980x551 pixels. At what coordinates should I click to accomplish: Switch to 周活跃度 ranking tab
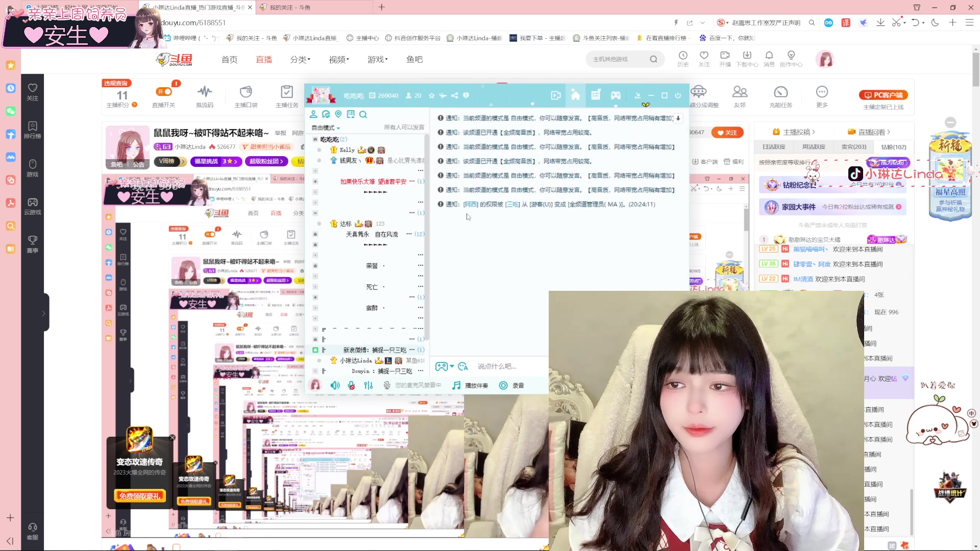point(814,147)
